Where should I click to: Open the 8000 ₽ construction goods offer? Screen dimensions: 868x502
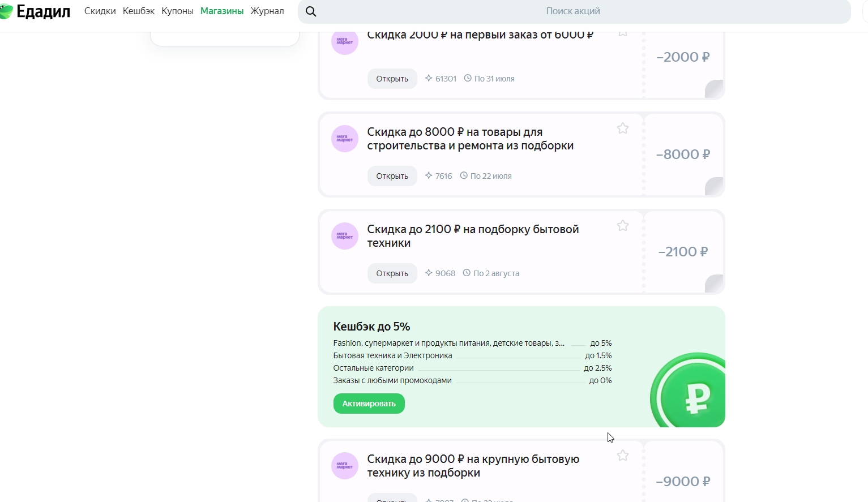[392, 176]
